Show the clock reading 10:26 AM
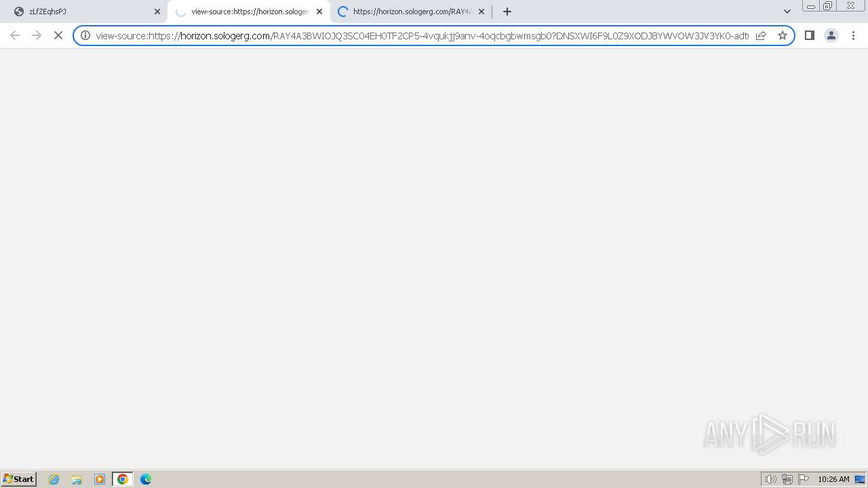868x488 pixels. [833, 479]
